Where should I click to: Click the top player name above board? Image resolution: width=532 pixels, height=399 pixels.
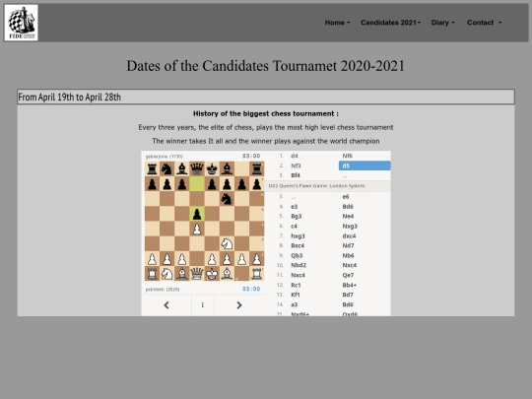(x=165, y=157)
